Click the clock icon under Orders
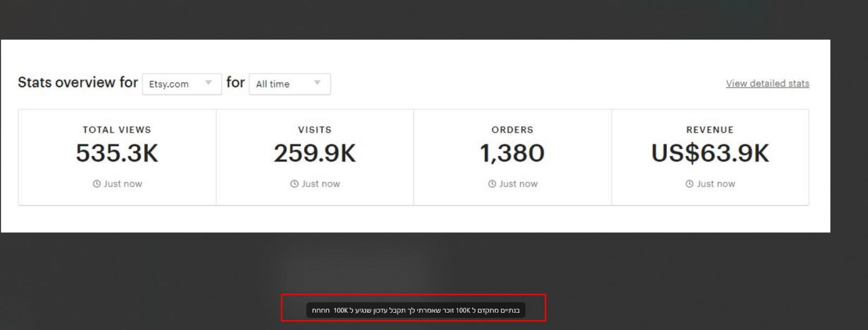Screen dimensions: 868x330 [492, 184]
